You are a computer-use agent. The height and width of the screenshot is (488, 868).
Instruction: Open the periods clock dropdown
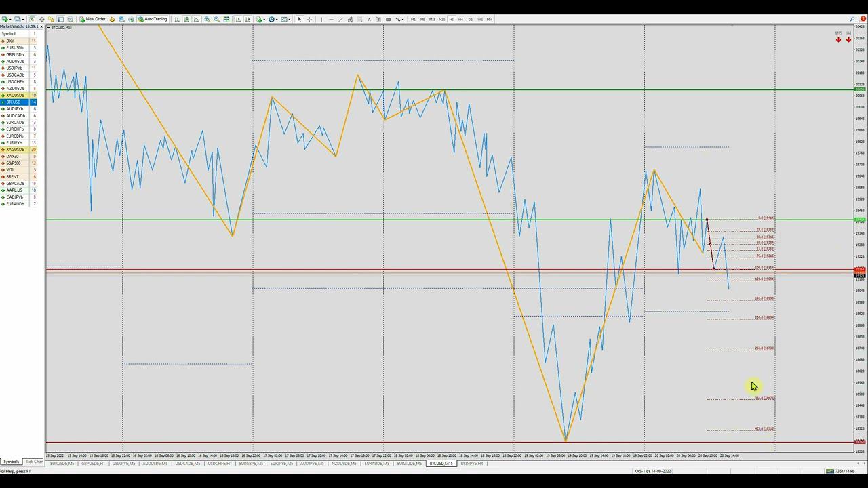point(273,19)
